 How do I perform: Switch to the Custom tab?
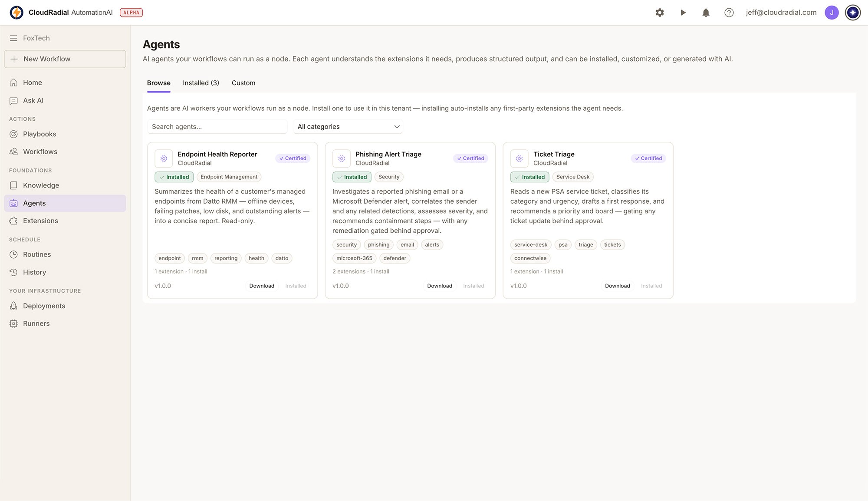click(x=243, y=83)
